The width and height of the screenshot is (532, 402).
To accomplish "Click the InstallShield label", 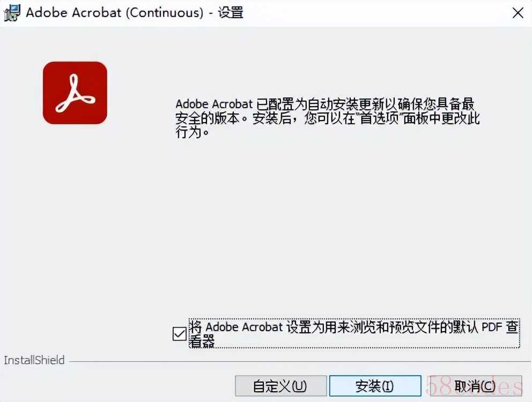I will click(34, 360).
